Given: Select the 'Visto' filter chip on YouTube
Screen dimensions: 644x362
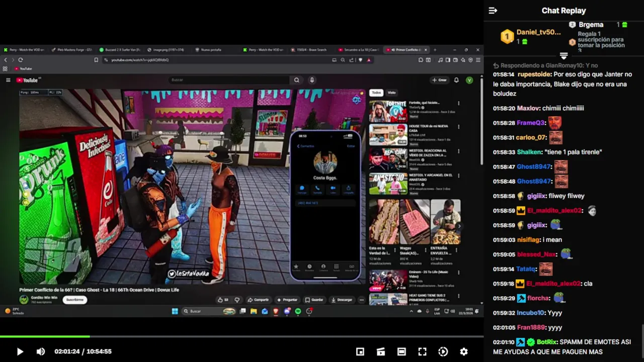Looking at the screenshot, I should pos(391,93).
